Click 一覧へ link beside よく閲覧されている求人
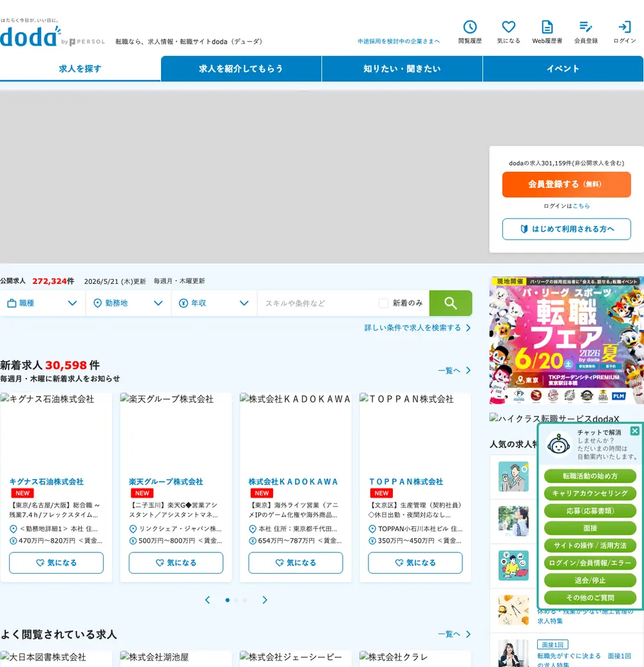 click(x=454, y=634)
